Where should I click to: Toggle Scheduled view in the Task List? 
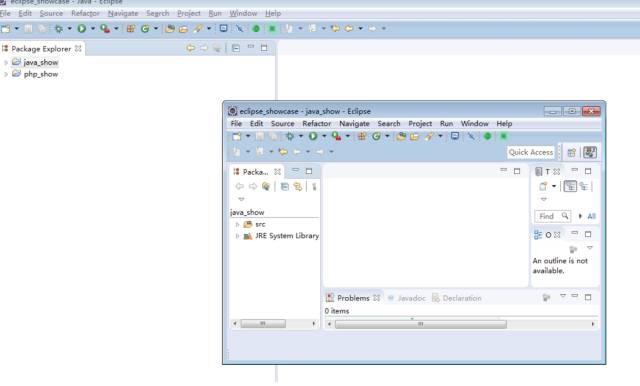(x=584, y=186)
